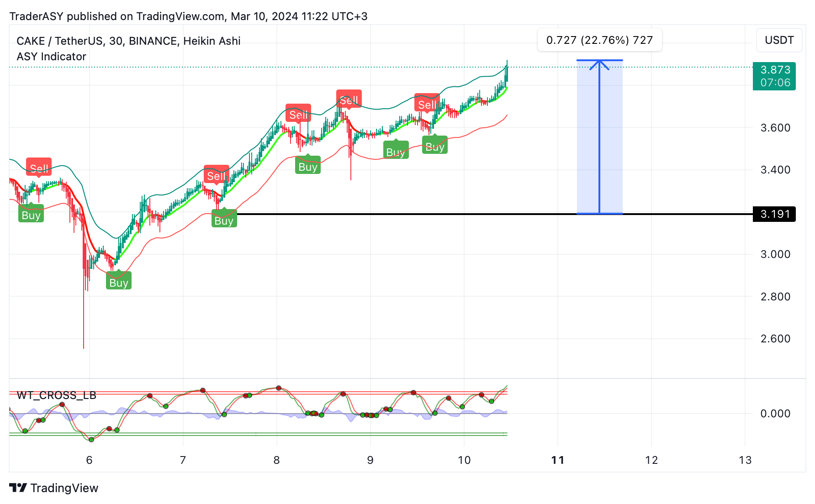Click the 3.000 price axis label

(x=775, y=254)
